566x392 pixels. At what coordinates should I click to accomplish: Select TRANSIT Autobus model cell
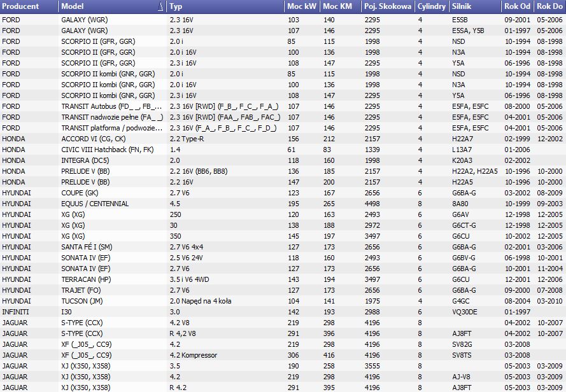pyautogui.click(x=112, y=106)
